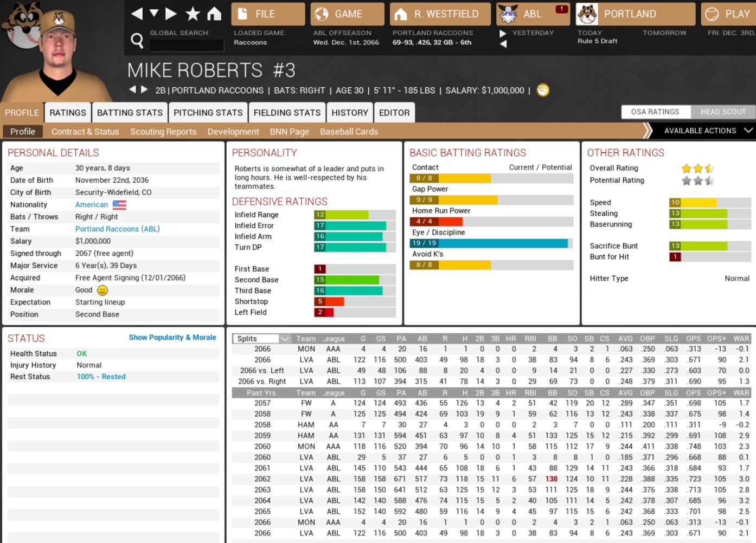Click the Eye / Discipline rating bar
Image resolution: width=756 pixels, height=543 pixels.
[x=491, y=243]
